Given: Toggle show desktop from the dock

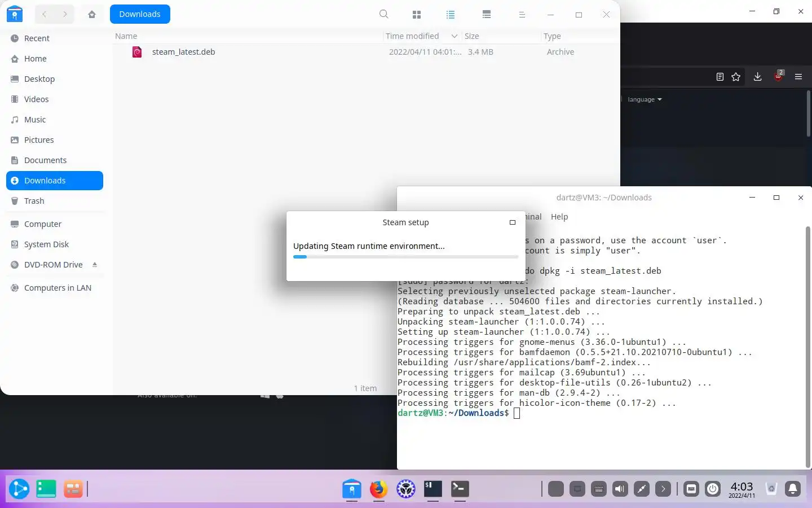Looking at the screenshot, I should coord(46,489).
